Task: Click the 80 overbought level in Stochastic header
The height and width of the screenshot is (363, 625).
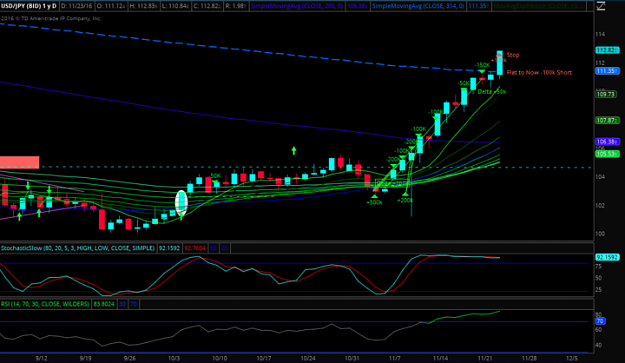Action: pyautogui.click(x=214, y=248)
